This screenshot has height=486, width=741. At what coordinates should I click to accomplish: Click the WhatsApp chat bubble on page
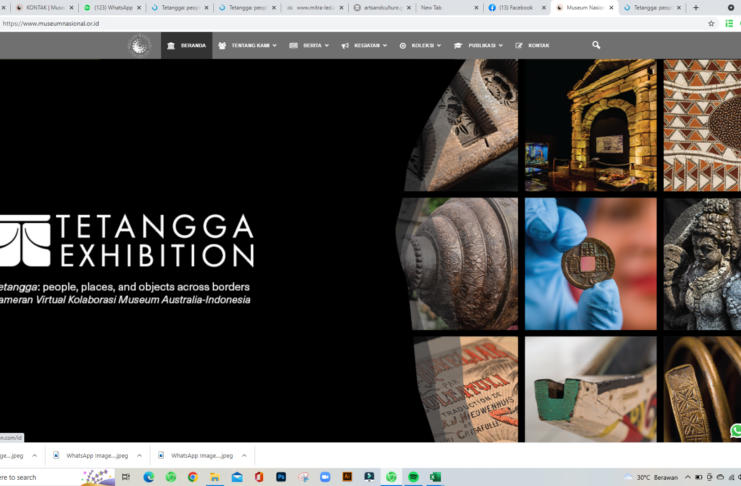pos(736,431)
